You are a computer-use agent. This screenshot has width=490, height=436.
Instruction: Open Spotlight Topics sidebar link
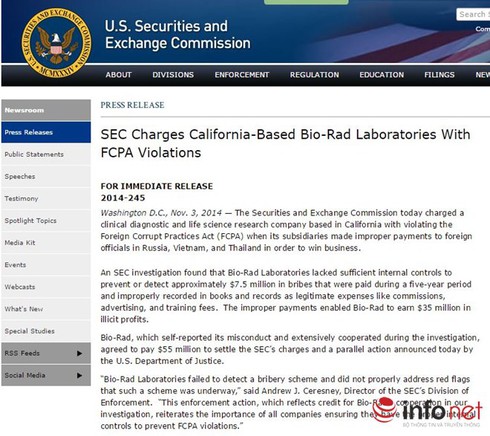[x=46, y=220]
